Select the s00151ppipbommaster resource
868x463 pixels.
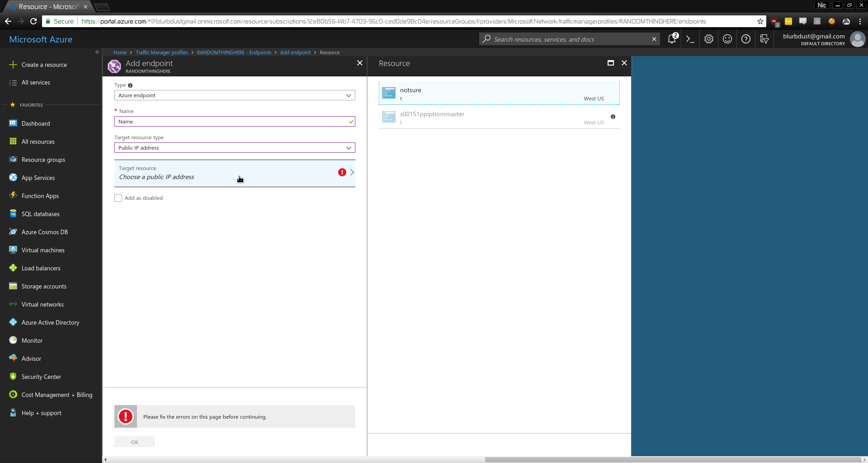pyautogui.click(x=499, y=117)
